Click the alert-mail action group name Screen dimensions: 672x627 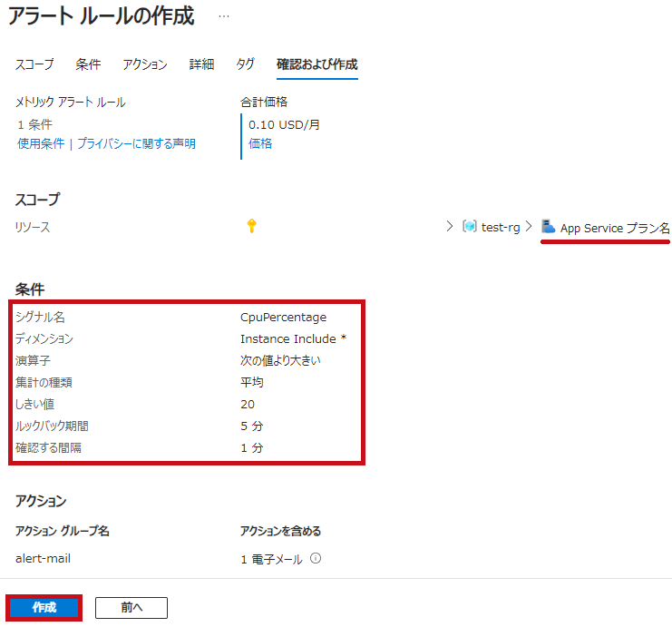coord(43,558)
